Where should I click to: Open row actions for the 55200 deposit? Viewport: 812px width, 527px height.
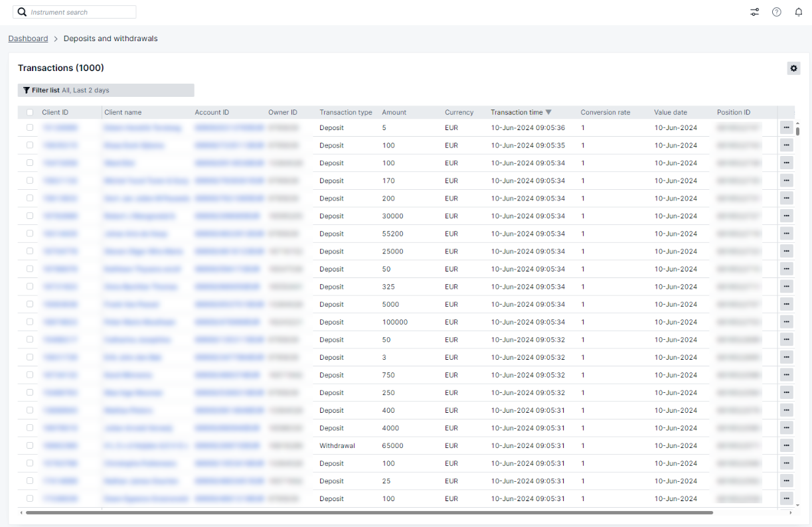tap(786, 234)
